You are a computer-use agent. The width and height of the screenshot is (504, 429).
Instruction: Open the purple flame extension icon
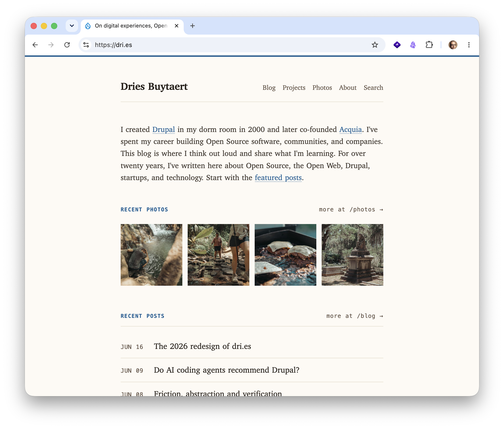click(x=413, y=45)
